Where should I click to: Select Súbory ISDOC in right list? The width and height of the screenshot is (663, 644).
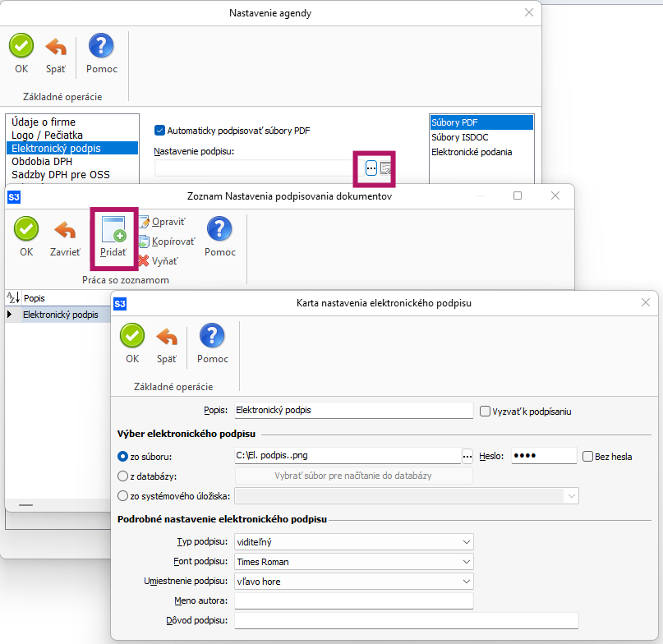pos(459,137)
